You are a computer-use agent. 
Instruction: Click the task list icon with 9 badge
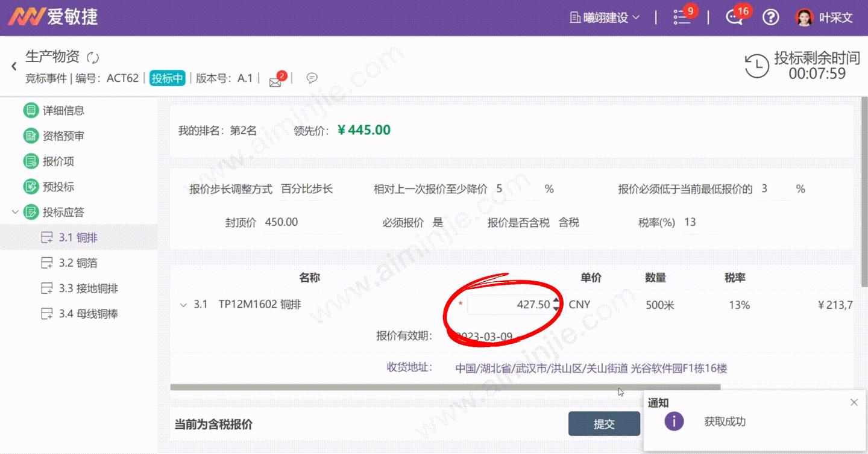(x=682, y=17)
